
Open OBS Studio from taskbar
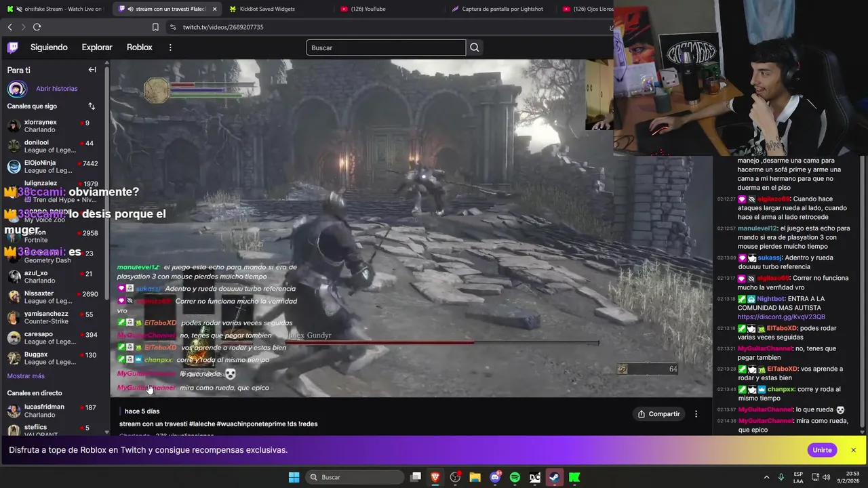(x=455, y=477)
